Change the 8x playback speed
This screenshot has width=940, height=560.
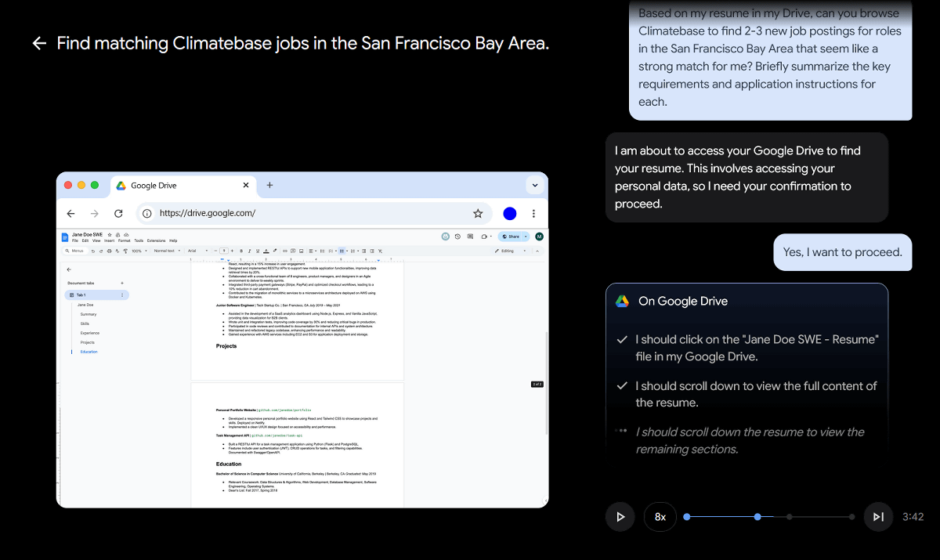pyautogui.click(x=660, y=517)
